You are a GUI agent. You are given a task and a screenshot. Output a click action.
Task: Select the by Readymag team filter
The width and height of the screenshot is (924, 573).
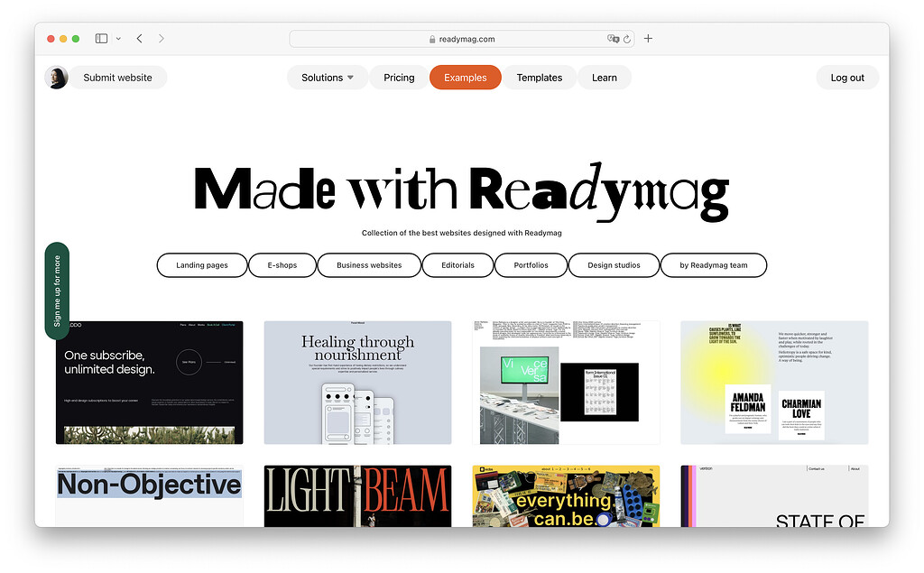coord(714,265)
